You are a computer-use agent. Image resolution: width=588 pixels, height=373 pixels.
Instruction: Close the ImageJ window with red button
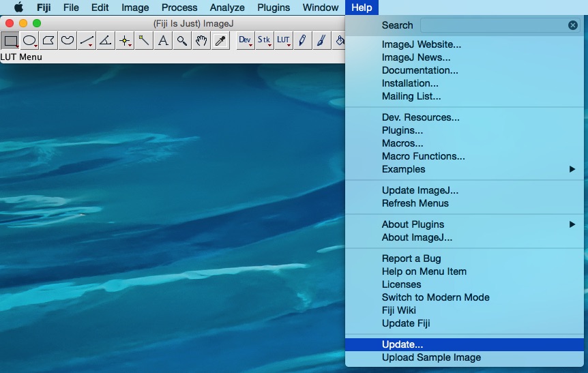tap(10, 23)
